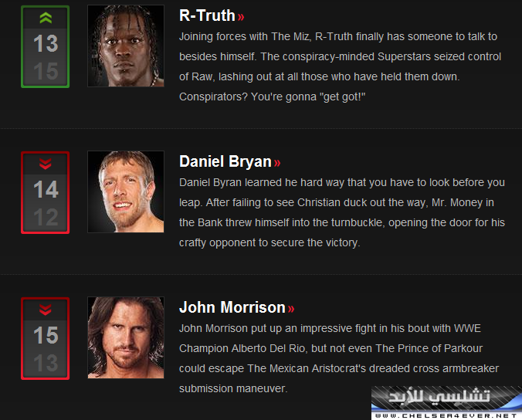This screenshot has width=522, height=420.
Task: Click the current rank number 15 in red box
Action: pos(46,335)
